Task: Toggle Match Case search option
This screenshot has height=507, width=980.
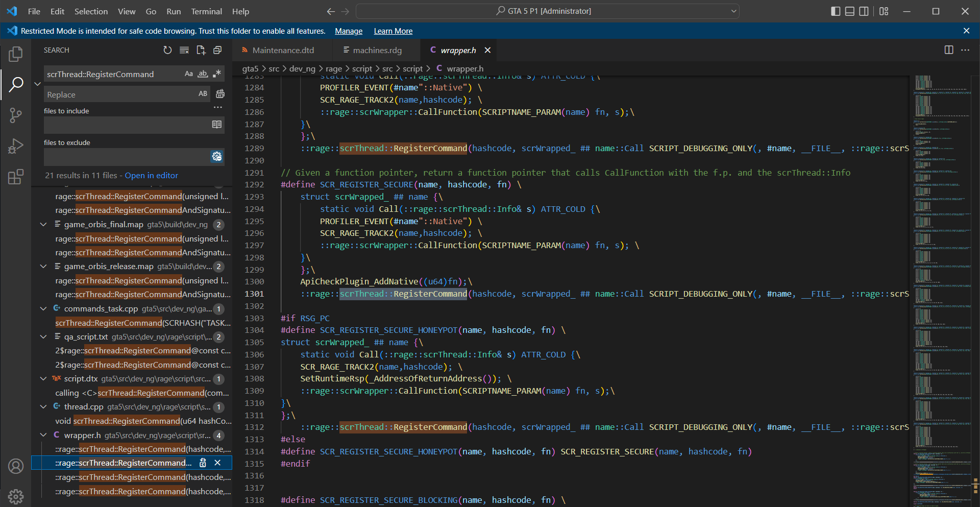Action: [189, 74]
